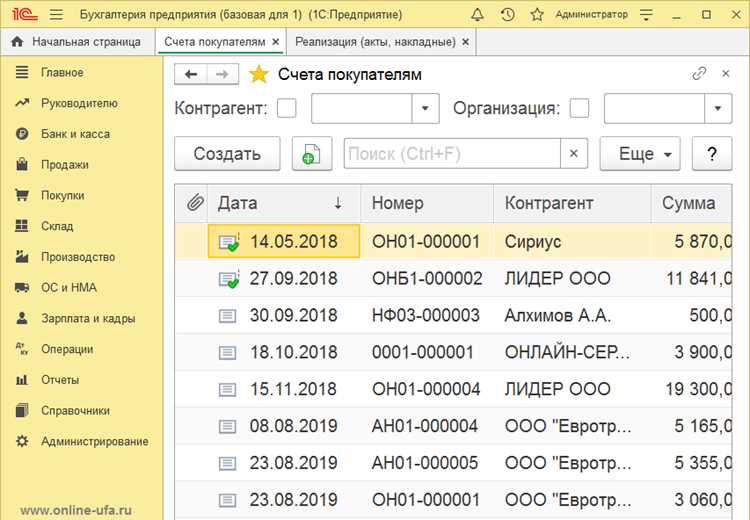Screen dimensions: 750x520
Task: Click the 1C logo icon
Action: [x=25, y=14]
